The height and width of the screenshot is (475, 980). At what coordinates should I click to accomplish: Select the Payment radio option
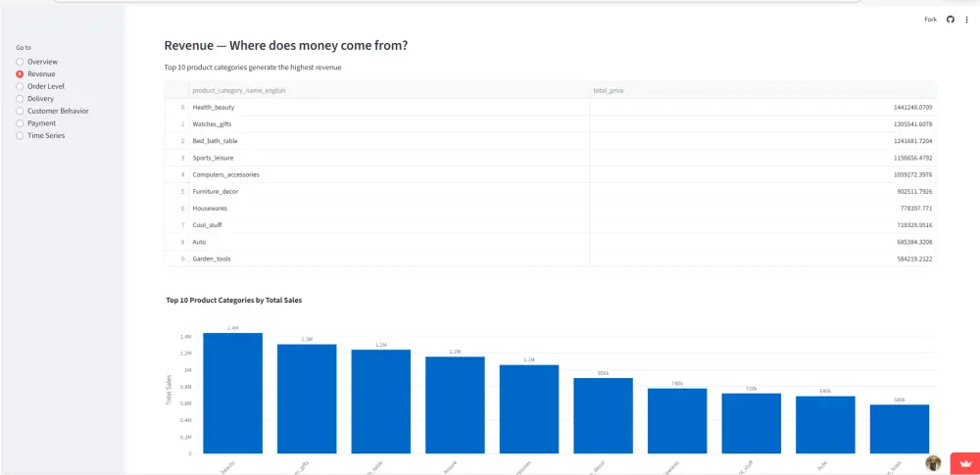[x=35, y=123]
